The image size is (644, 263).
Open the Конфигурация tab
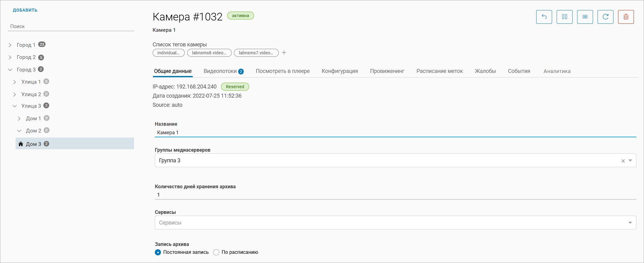click(x=340, y=71)
